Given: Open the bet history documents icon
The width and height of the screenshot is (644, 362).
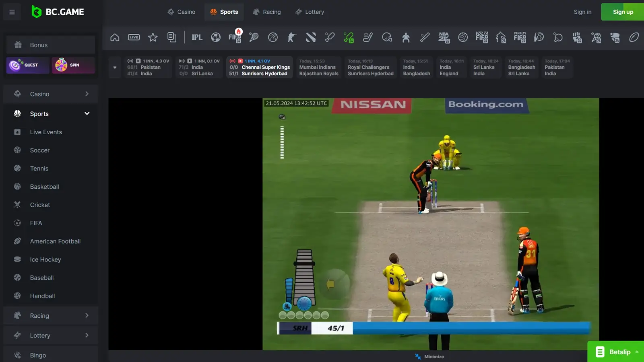Looking at the screenshot, I should tap(172, 37).
